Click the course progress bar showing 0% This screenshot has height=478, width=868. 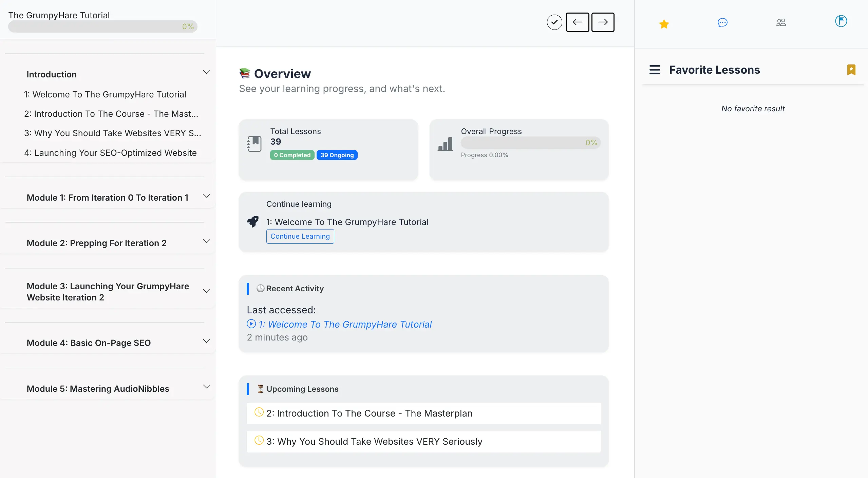(x=102, y=26)
